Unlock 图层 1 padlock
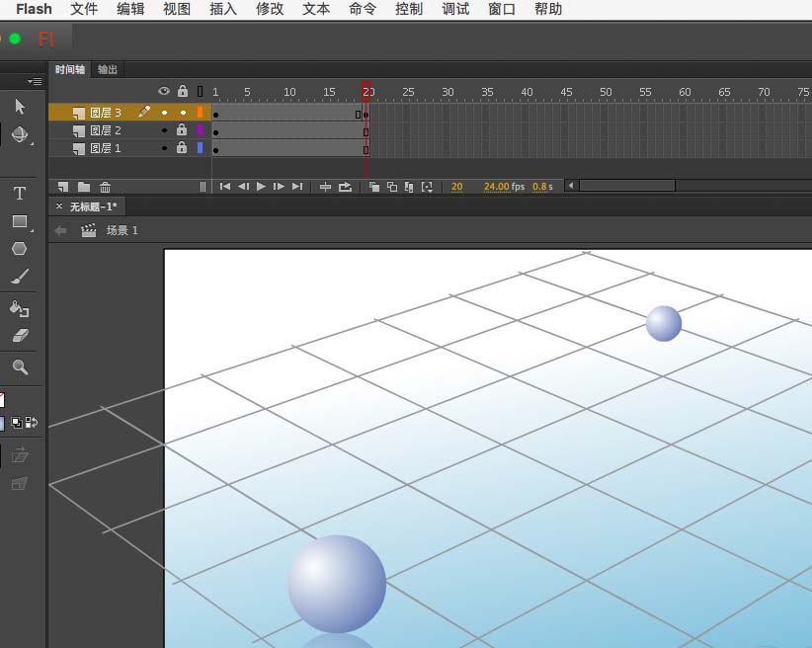The height and width of the screenshot is (648, 812). click(x=182, y=147)
